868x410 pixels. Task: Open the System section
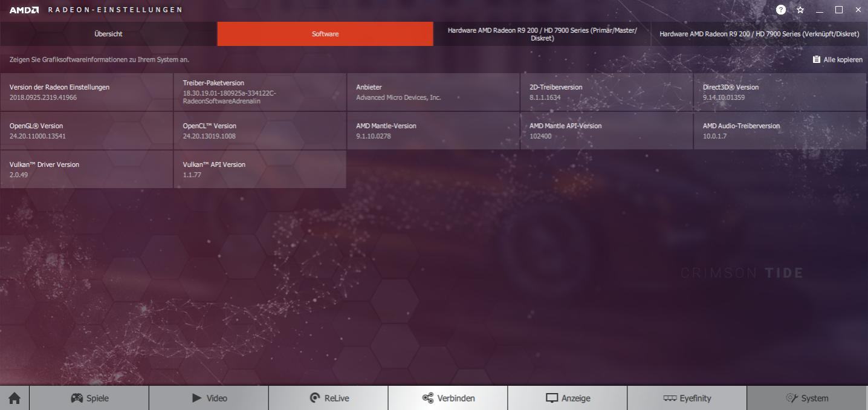point(808,398)
